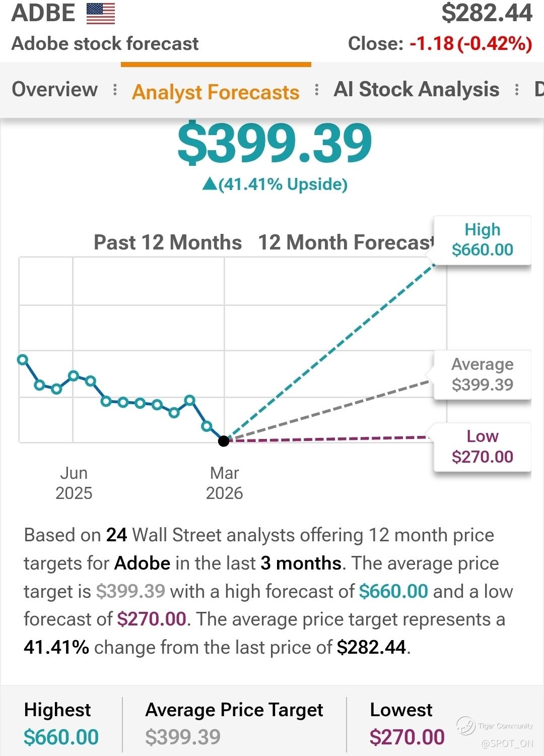Click the teal $660.00 link in paragraph

click(393, 591)
